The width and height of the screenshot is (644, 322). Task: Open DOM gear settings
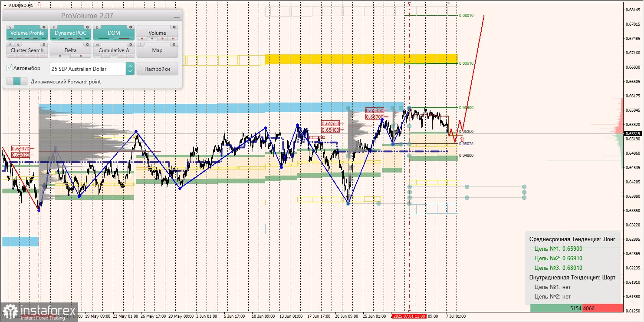pos(131,27)
